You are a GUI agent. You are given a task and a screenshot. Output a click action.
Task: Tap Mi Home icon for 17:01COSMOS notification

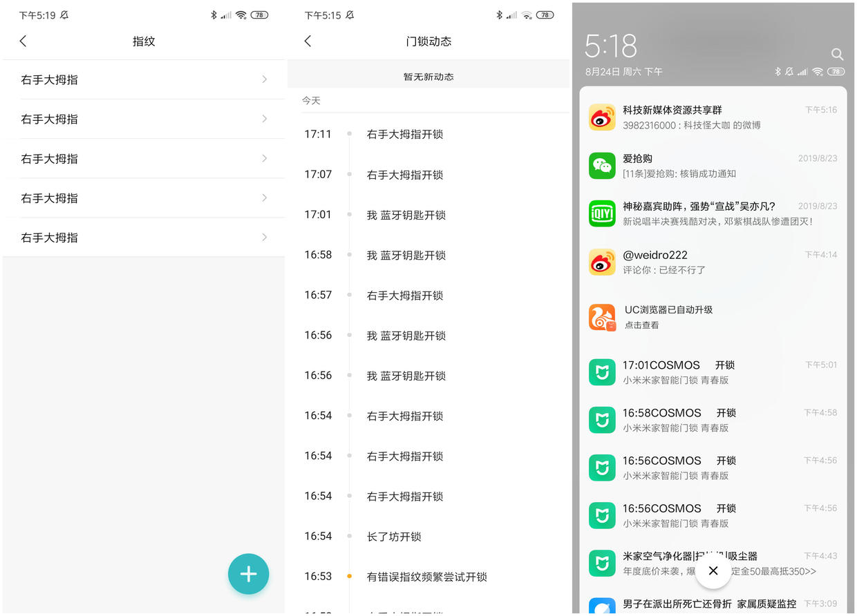602,372
